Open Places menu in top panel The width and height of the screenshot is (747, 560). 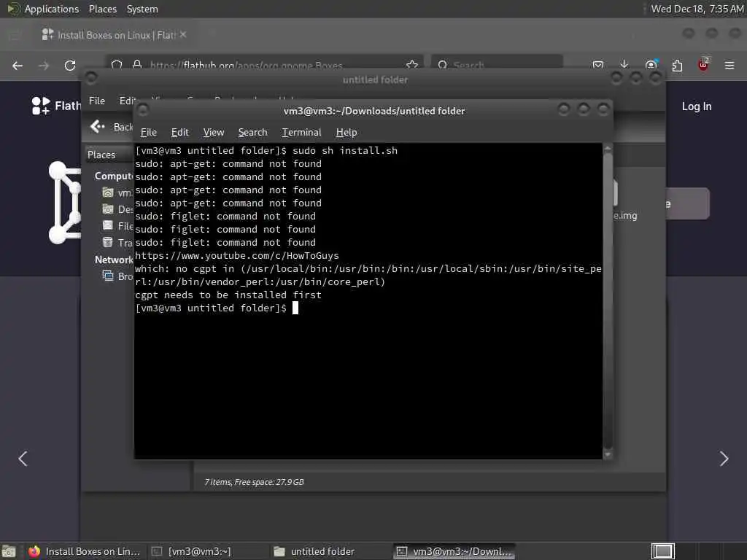click(102, 9)
